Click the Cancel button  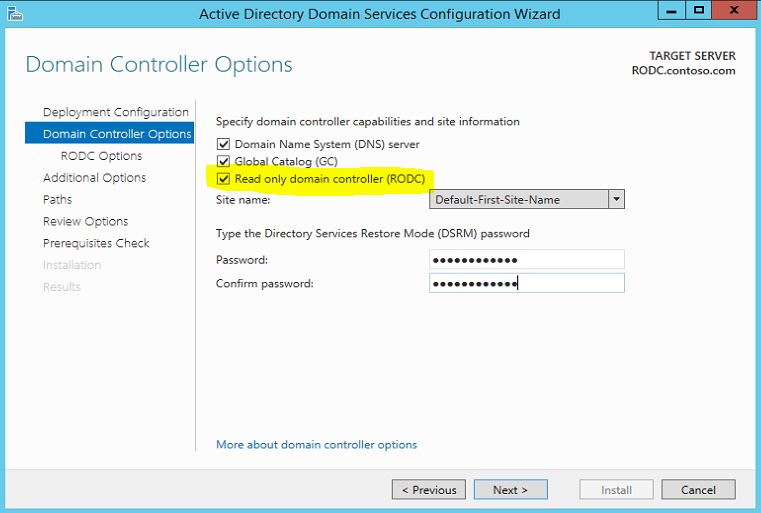[x=698, y=490]
